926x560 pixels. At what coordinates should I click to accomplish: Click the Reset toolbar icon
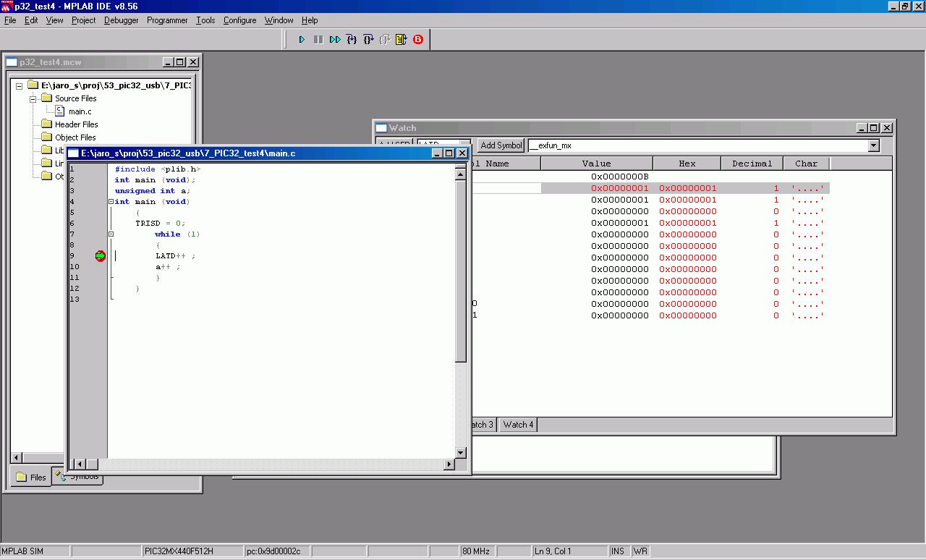[x=402, y=40]
